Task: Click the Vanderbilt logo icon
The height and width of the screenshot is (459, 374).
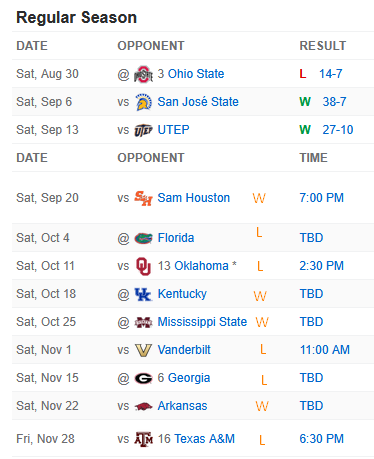Action: pos(143,350)
